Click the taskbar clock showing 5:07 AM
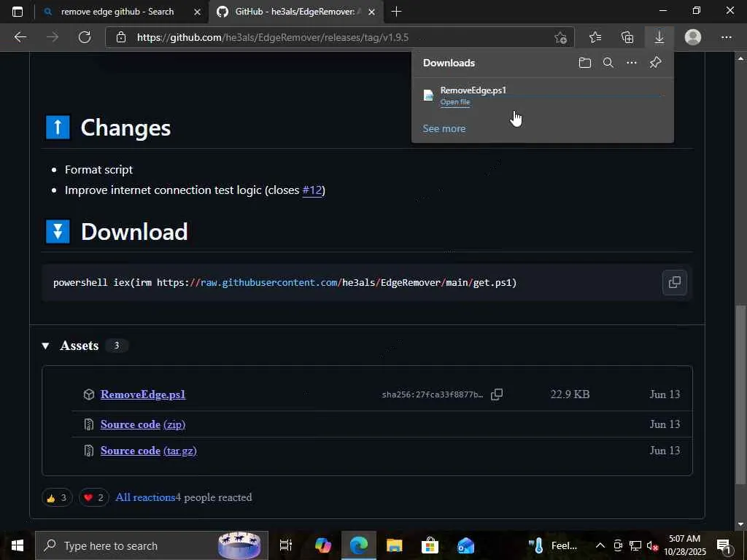 pyautogui.click(x=684, y=545)
